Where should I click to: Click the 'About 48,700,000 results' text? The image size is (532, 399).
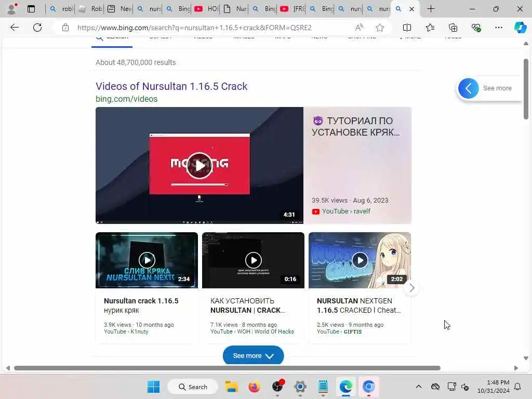pos(136,62)
